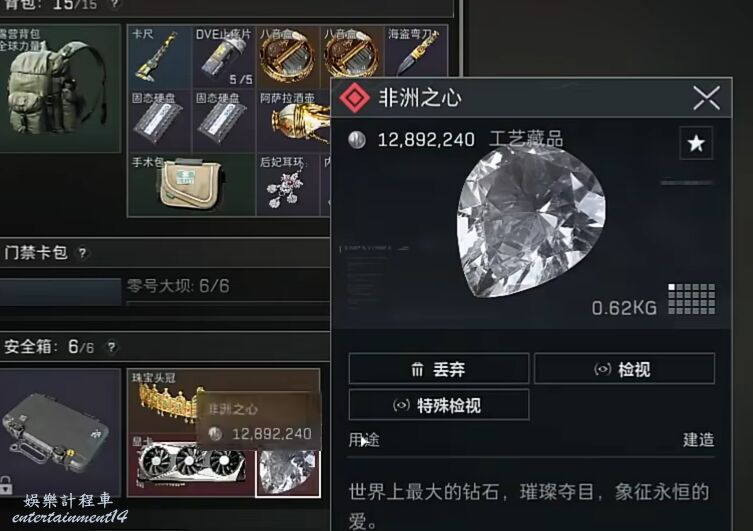Open the 门禁卡包 help question mark
753x531 pixels.
pos(83,253)
